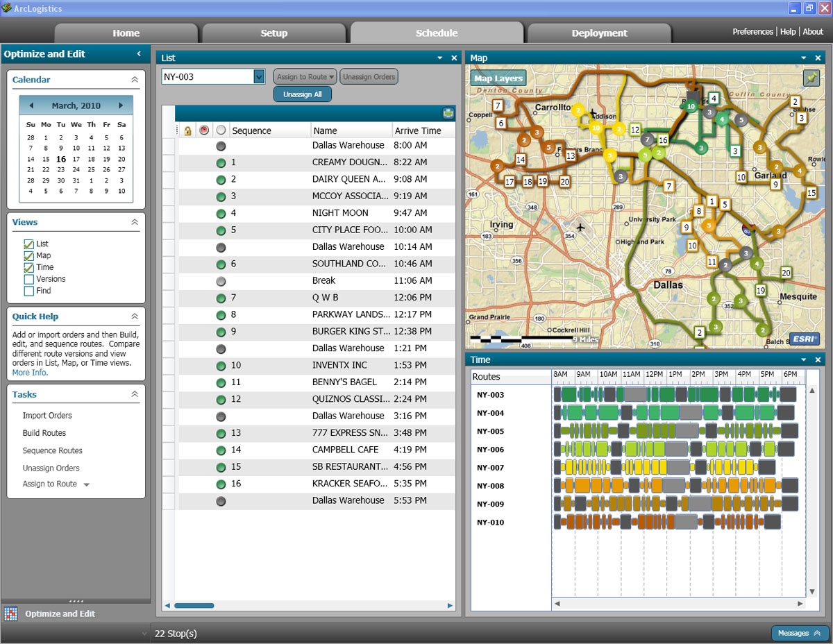Open the More Info link
This screenshot has height=644, width=833.
pos(30,373)
